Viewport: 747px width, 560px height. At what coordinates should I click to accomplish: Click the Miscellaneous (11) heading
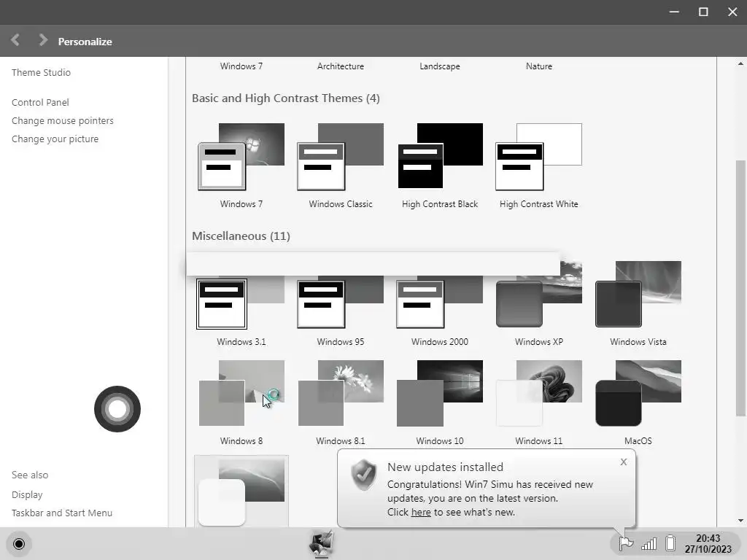pyautogui.click(x=241, y=236)
